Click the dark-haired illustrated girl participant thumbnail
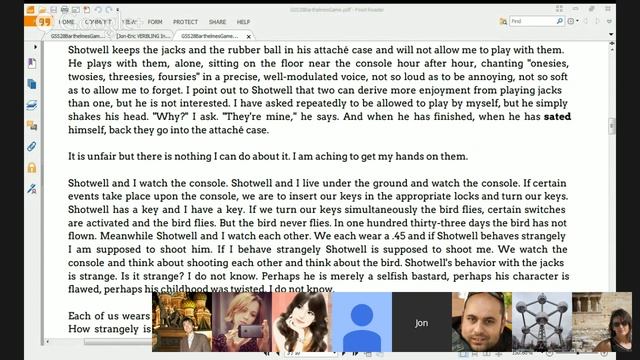The height and width of the screenshot is (360, 640). pyautogui.click(x=302, y=322)
